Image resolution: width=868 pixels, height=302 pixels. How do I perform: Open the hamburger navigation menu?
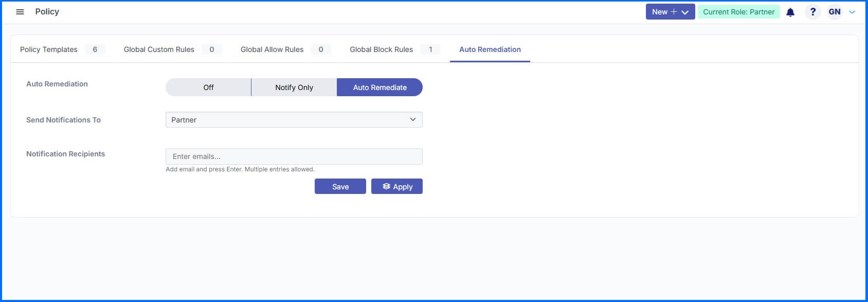[x=20, y=12]
